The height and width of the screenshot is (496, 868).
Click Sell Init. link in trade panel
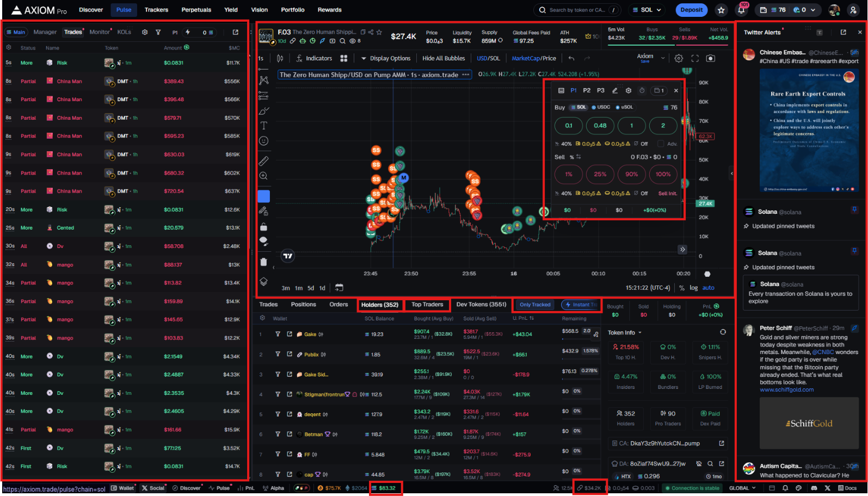coord(668,194)
